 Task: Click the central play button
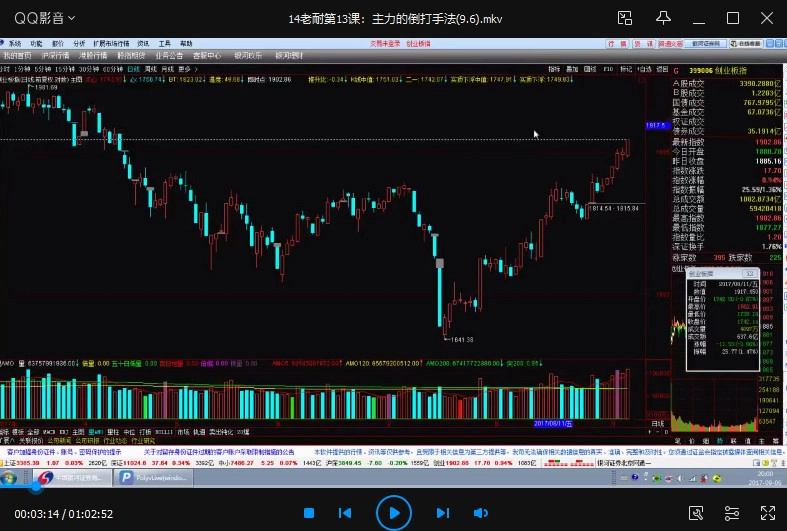tap(393, 513)
